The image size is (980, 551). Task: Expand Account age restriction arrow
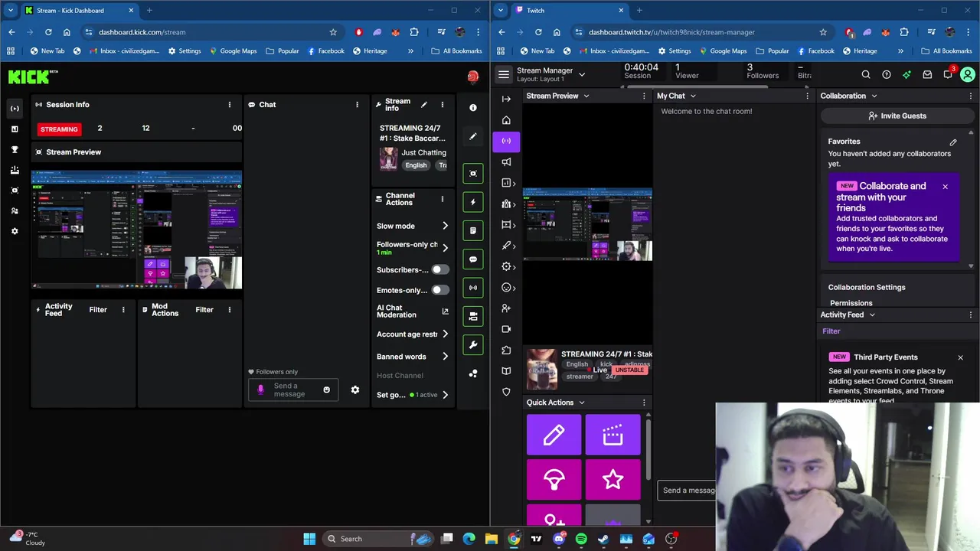445,334
